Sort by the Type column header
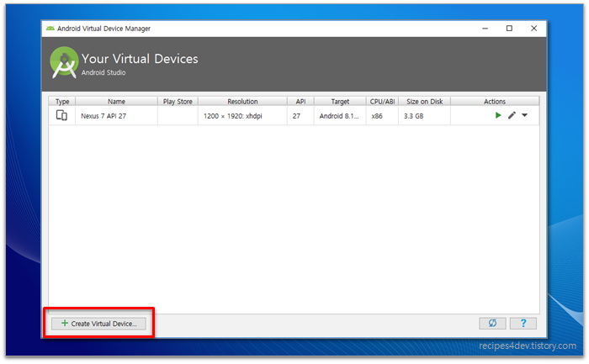This screenshot has width=589, height=364. click(x=62, y=102)
